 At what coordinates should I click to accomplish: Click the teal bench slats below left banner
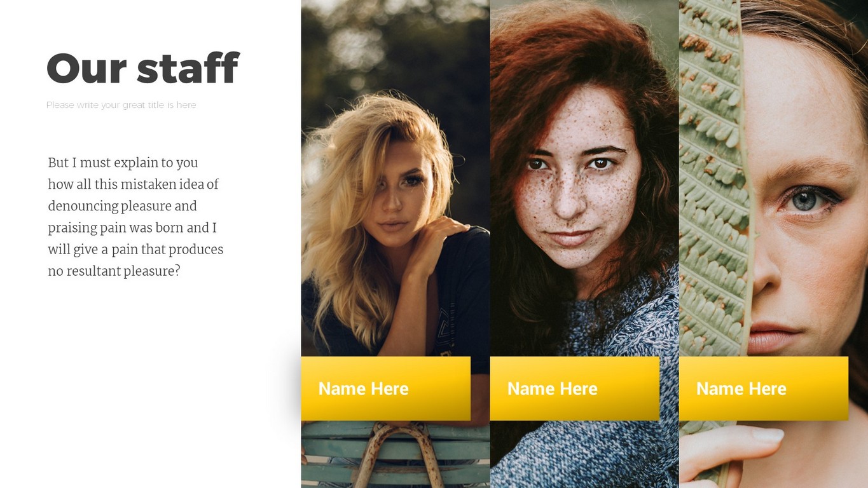pyautogui.click(x=394, y=454)
